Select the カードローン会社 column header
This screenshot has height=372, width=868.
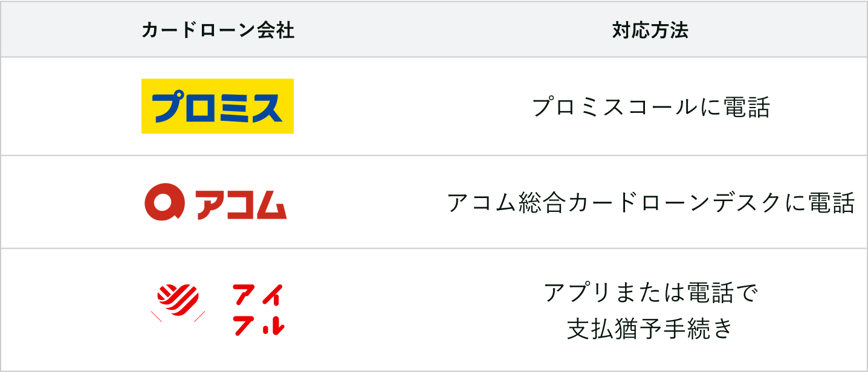pos(218,30)
